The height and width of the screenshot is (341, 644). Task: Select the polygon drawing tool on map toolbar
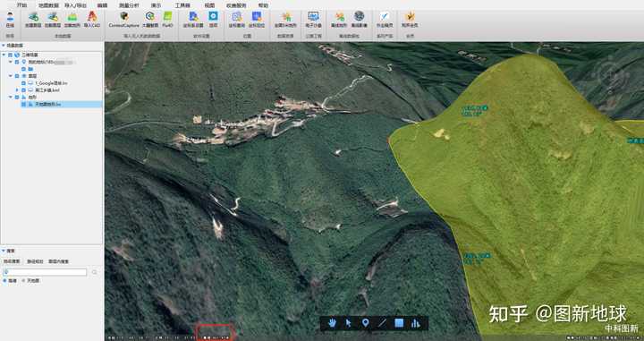coord(399,323)
